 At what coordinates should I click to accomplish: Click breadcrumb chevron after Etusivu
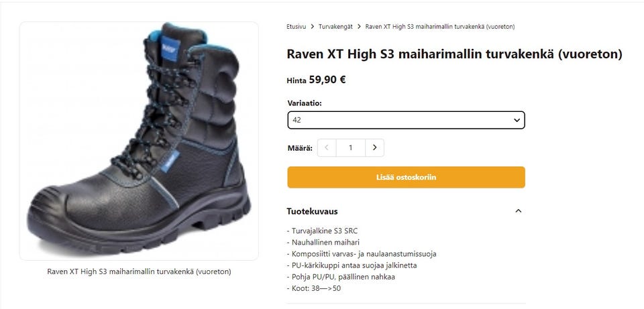coord(312,27)
